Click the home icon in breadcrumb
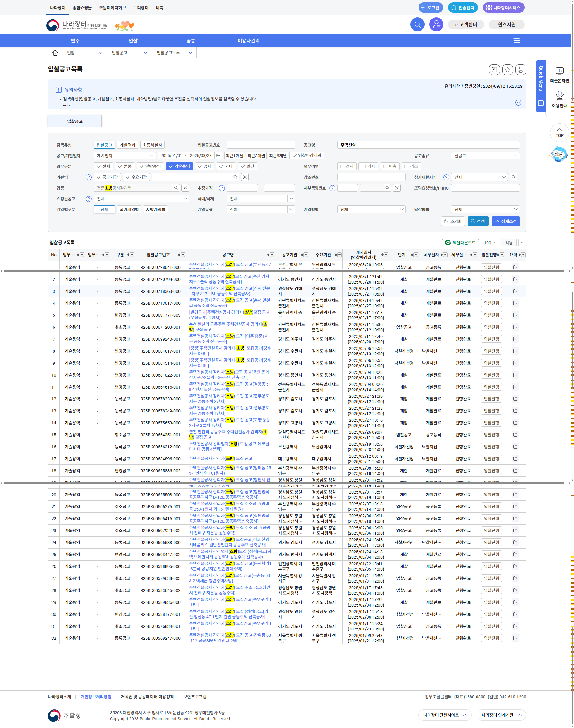 click(55, 53)
